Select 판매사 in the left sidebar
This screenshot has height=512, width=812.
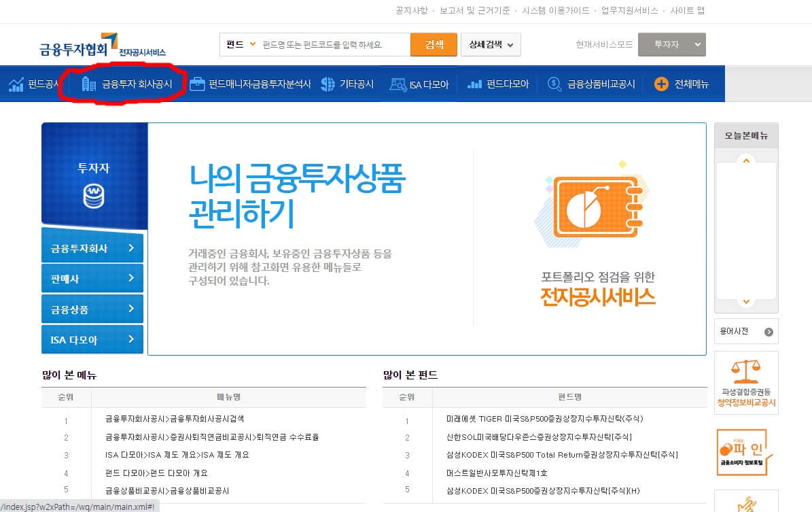coord(92,278)
